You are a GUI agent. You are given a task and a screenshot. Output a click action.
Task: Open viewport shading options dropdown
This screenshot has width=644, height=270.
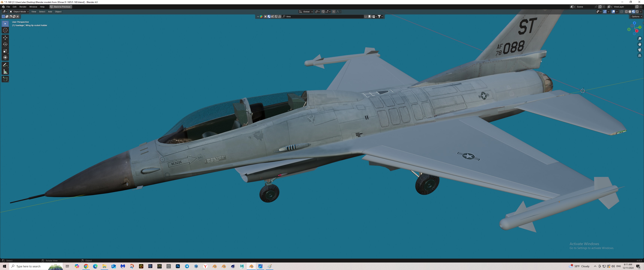click(x=641, y=12)
